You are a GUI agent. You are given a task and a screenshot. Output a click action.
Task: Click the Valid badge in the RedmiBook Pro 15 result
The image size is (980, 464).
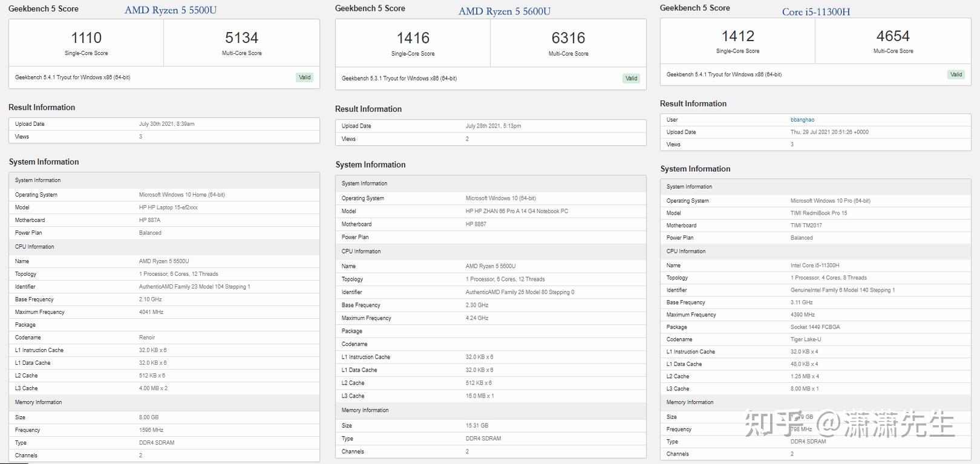coord(956,74)
